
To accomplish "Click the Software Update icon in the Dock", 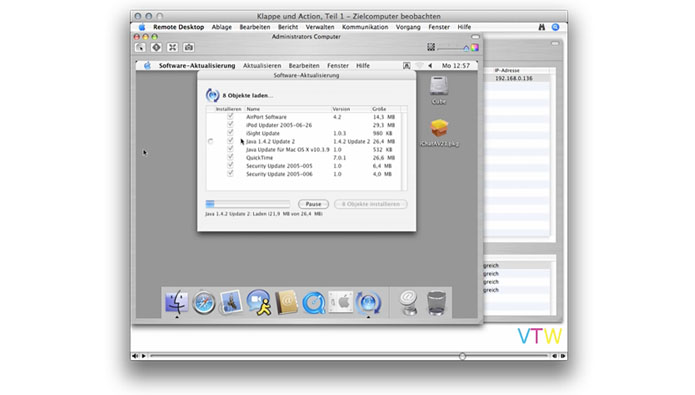I will click(368, 303).
